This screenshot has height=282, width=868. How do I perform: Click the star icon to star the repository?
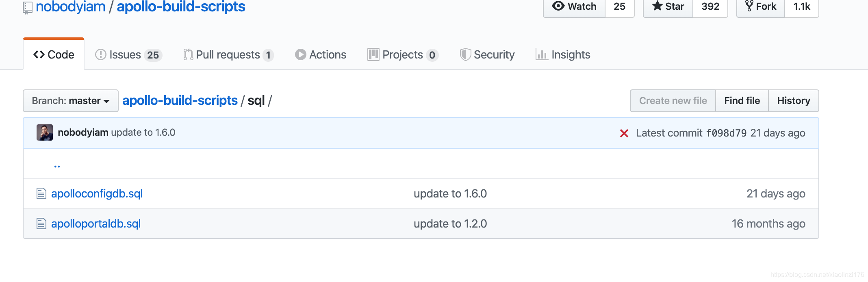657,6
